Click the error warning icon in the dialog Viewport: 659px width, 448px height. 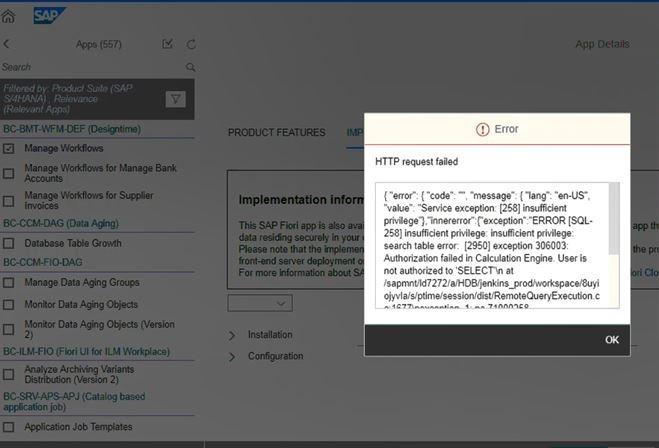coord(482,129)
